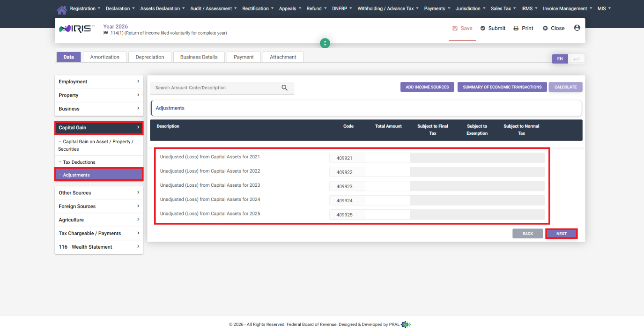
Task: Save the return
Action: (462, 28)
